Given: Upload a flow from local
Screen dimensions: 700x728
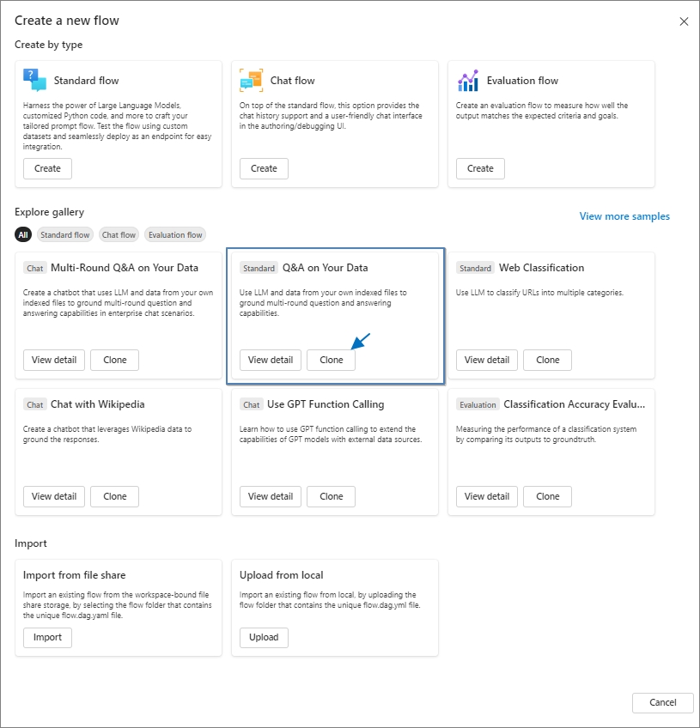Looking at the screenshot, I should tap(264, 638).
